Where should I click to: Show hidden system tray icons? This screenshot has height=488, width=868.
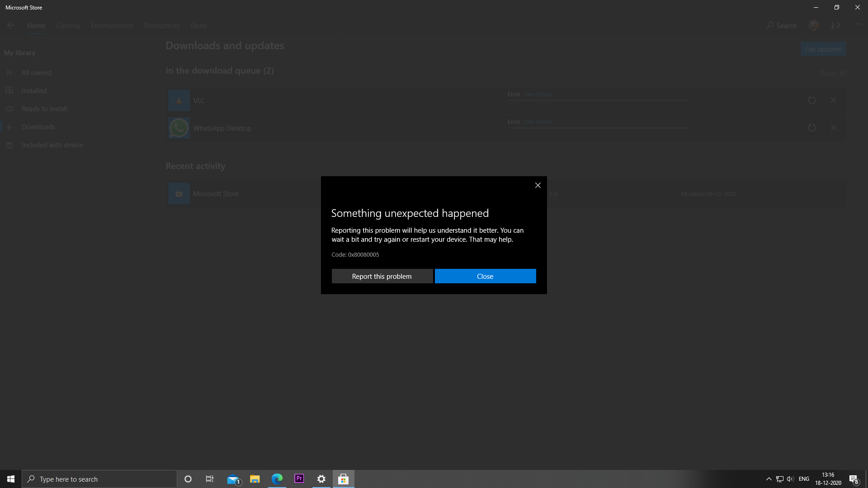click(x=769, y=479)
